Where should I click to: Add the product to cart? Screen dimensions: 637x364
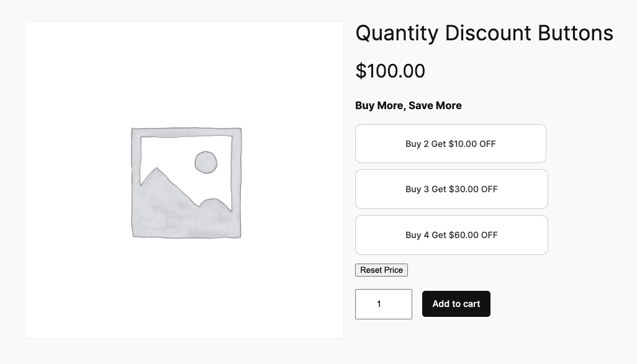click(x=456, y=304)
